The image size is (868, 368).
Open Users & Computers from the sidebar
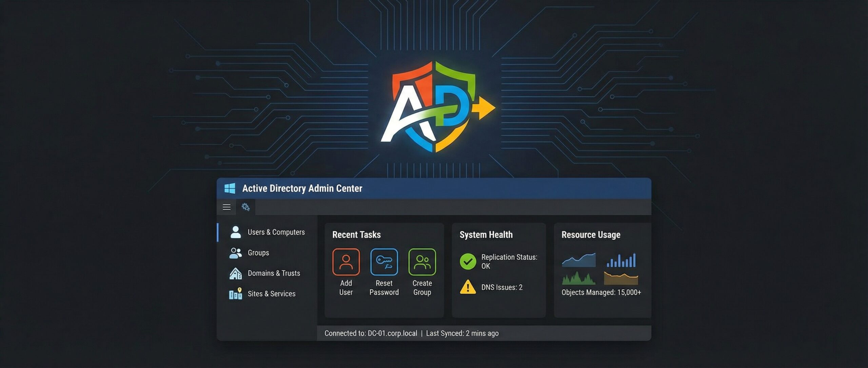(276, 232)
